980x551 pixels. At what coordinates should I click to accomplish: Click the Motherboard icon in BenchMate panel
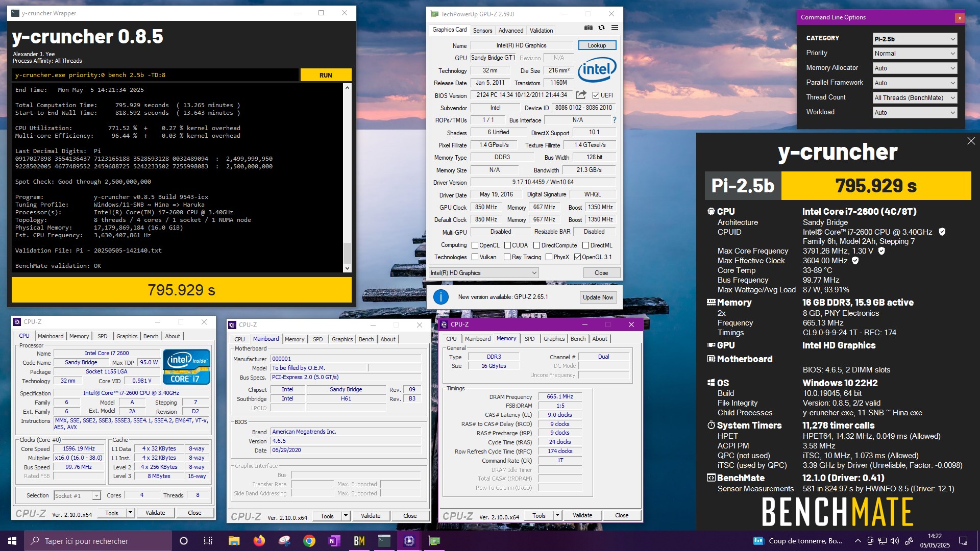coord(711,359)
